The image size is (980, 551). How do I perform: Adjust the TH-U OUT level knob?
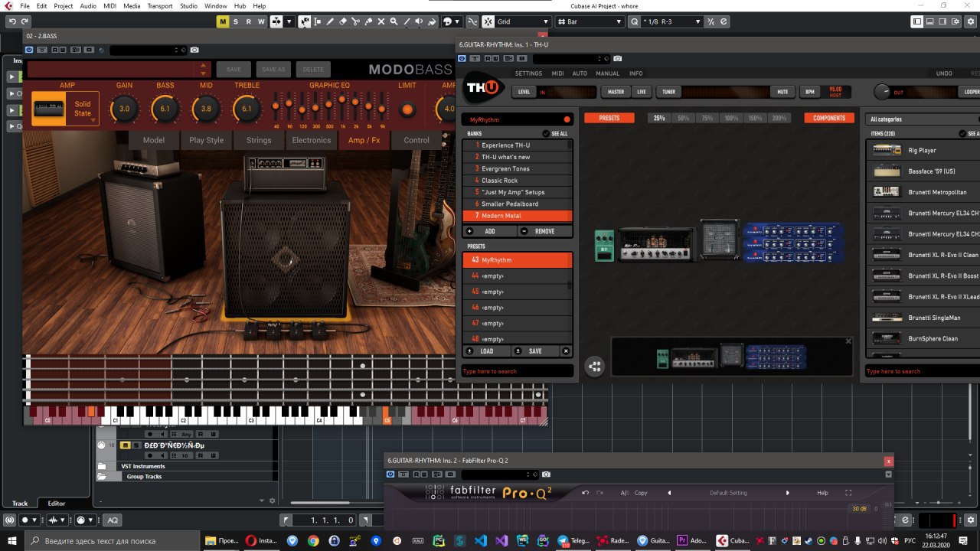click(883, 93)
